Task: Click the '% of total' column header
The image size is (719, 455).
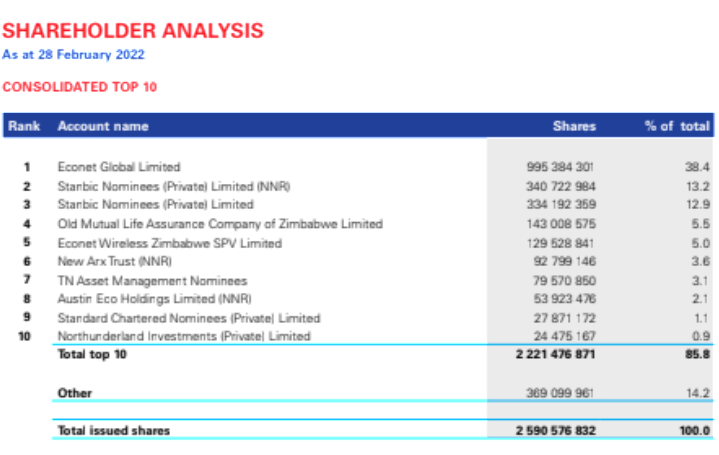Action: 677,127
